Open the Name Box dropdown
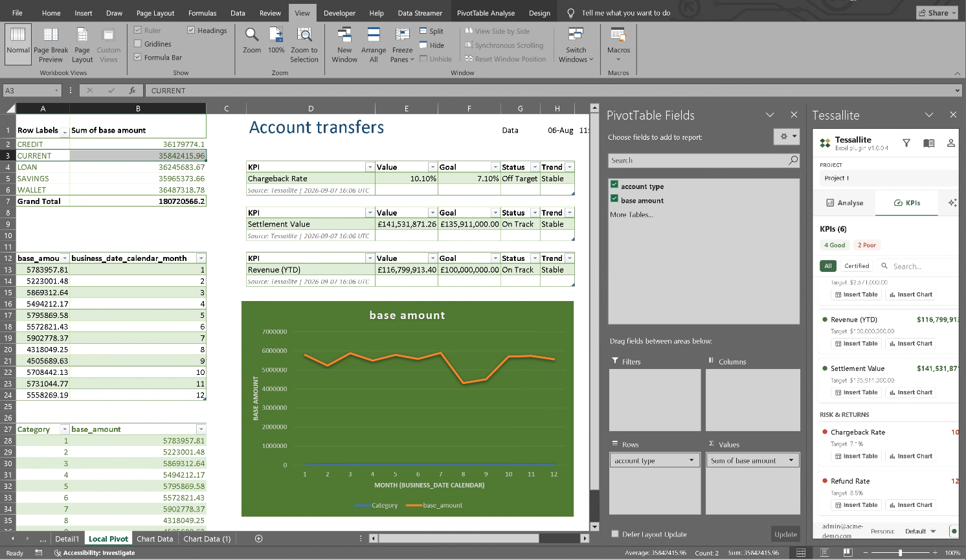966x560 pixels. (x=57, y=91)
